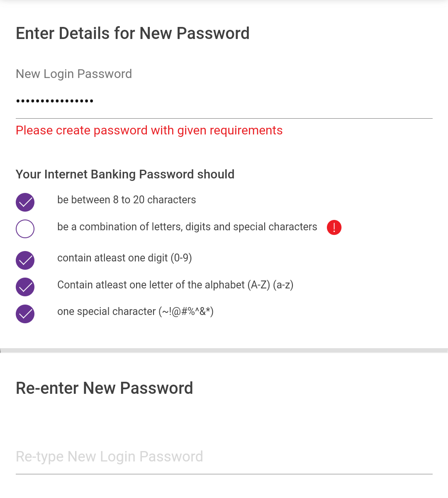Click the red password requirements error message
448x498 pixels.
tap(149, 130)
